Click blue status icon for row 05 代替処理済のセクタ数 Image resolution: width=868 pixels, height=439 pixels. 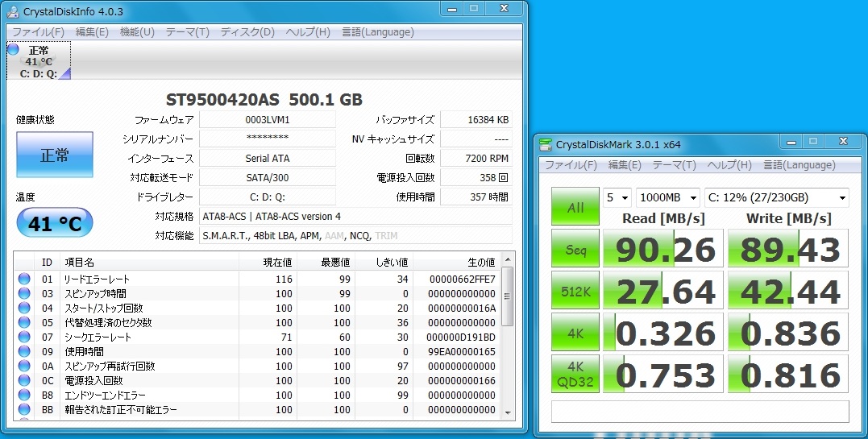[x=24, y=322]
